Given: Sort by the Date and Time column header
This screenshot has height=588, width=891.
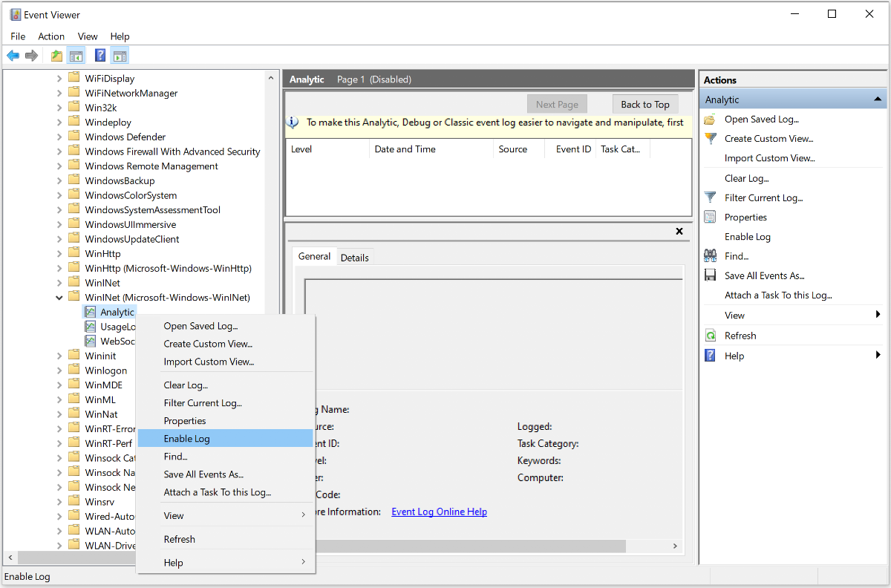Looking at the screenshot, I should click(x=431, y=149).
